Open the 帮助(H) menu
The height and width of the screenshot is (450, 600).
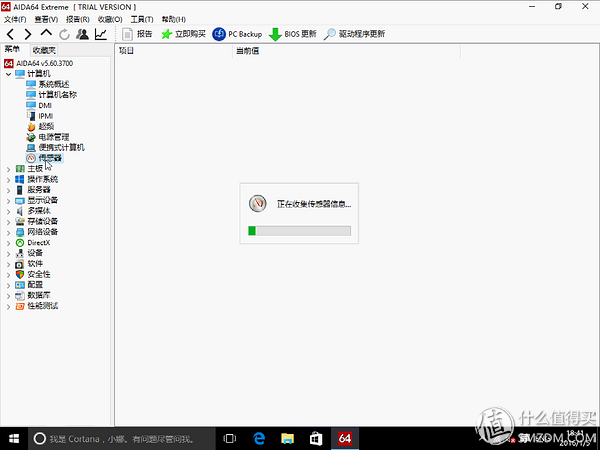point(174,19)
